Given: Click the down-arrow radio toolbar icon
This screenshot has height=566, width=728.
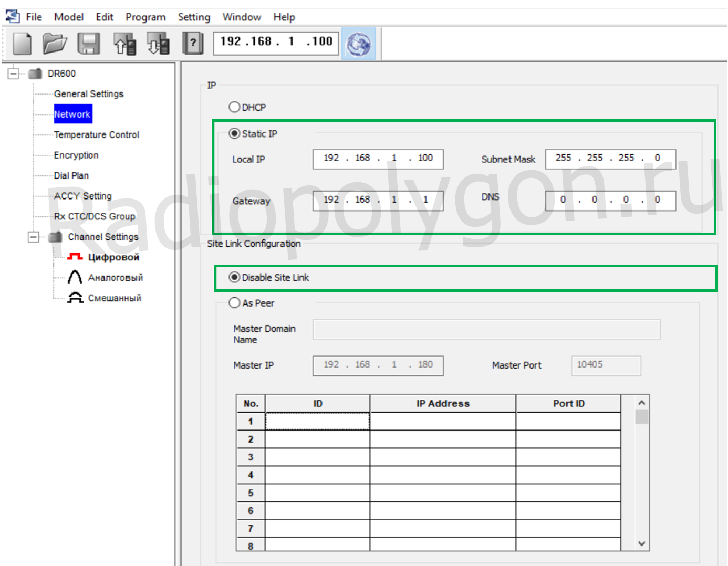Looking at the screenshot, I should (x=158, y=43).
